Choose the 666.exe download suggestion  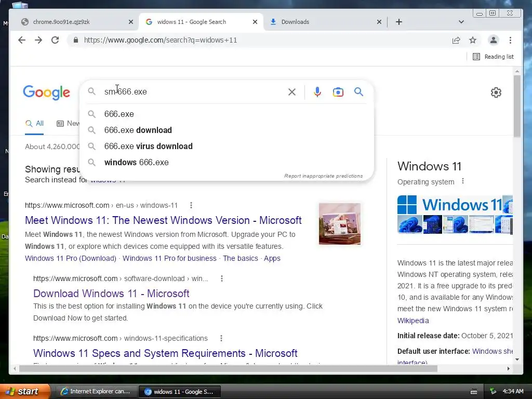click(227, 130)
